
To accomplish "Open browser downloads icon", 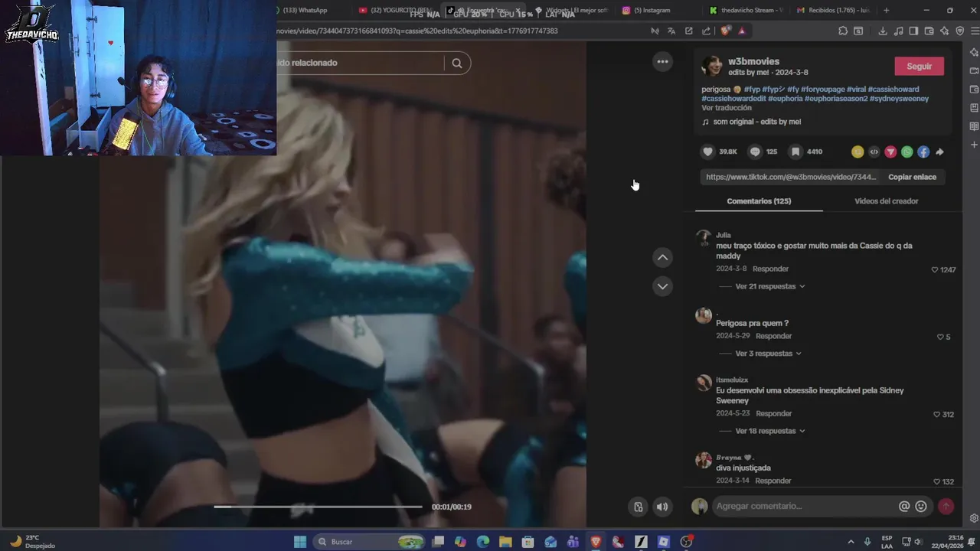I will [883, 31].
